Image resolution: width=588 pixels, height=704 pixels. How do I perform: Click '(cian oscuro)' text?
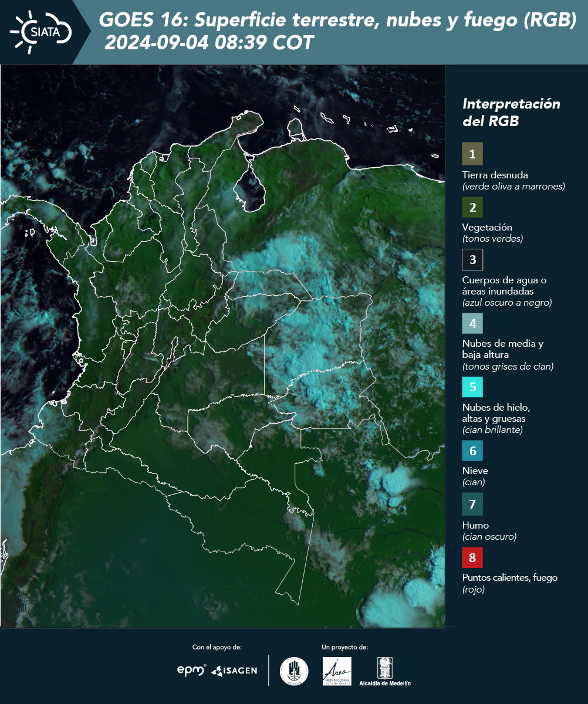(489, 537)
